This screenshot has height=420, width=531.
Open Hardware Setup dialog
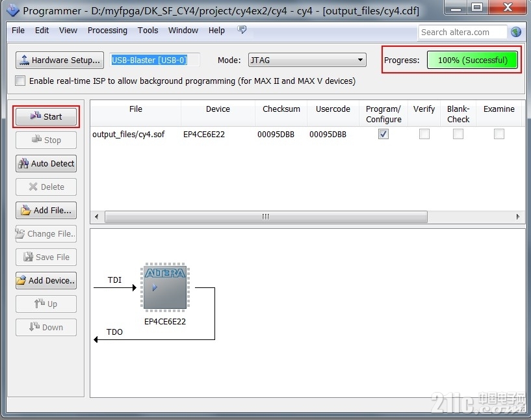tap(60, 60)
